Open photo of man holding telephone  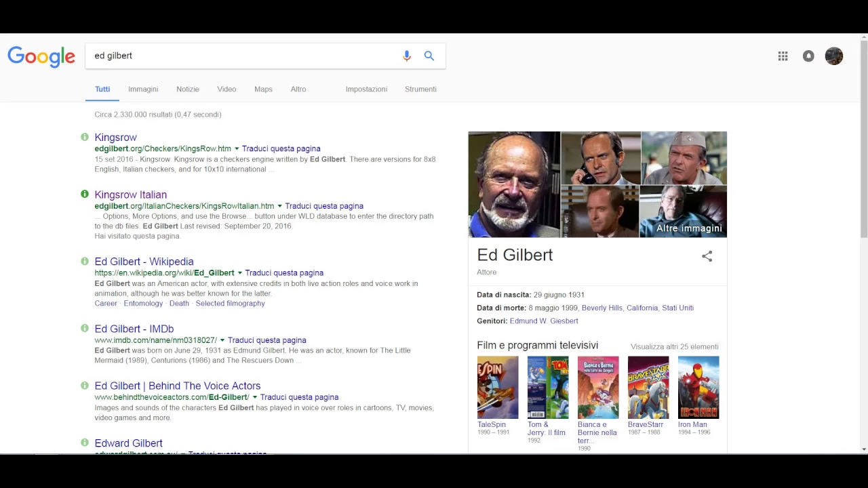point(600,158)
